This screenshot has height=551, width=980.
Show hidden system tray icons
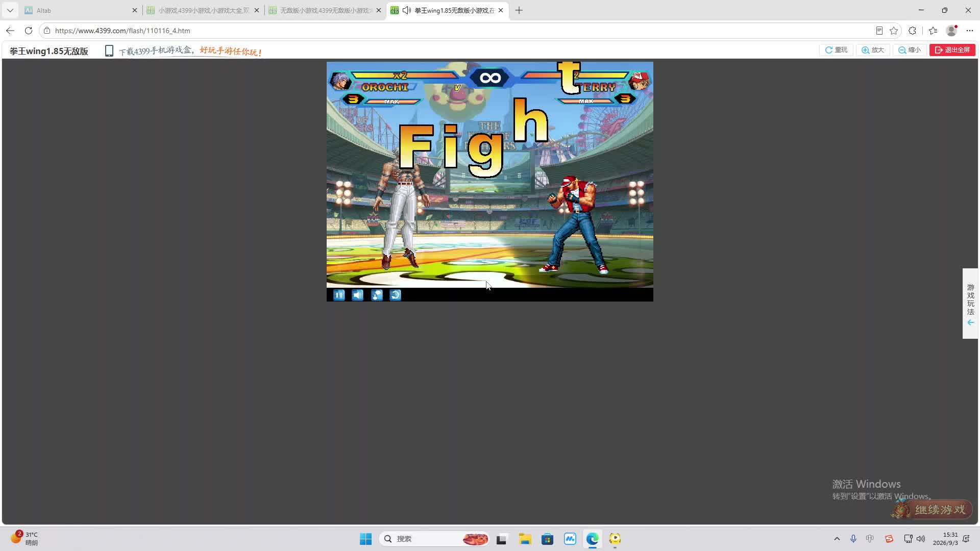click(x=837, y=539)
